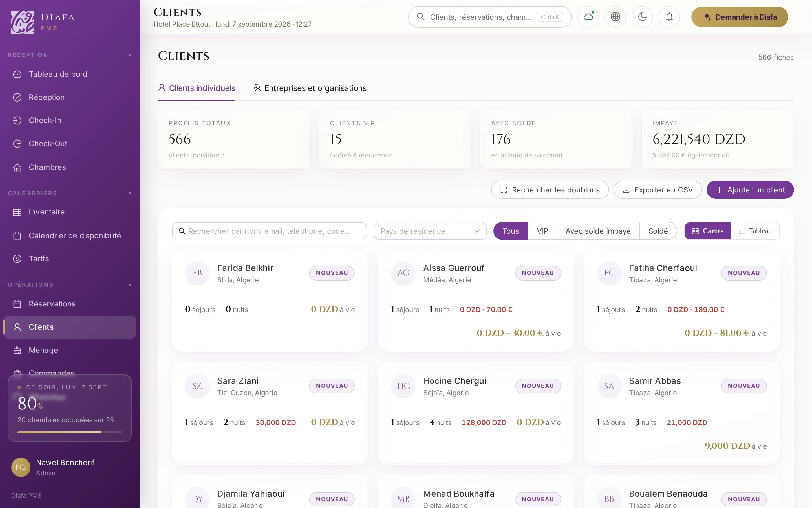Viewport: 812px width, 508px height.
Task: Open Pays de résidence dropdown
Action: pyautogui.click(x=430, y=231)
